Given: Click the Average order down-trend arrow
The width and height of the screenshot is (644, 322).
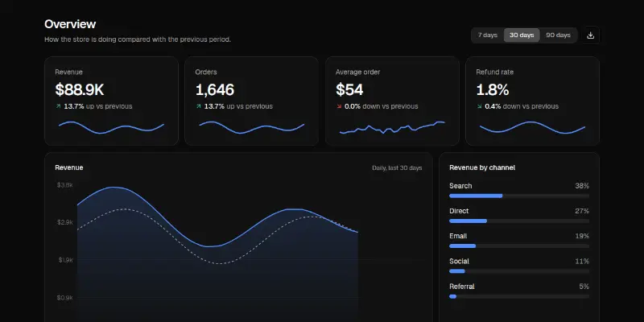Looking at the screenshot, I should click(x=339, y=106).
